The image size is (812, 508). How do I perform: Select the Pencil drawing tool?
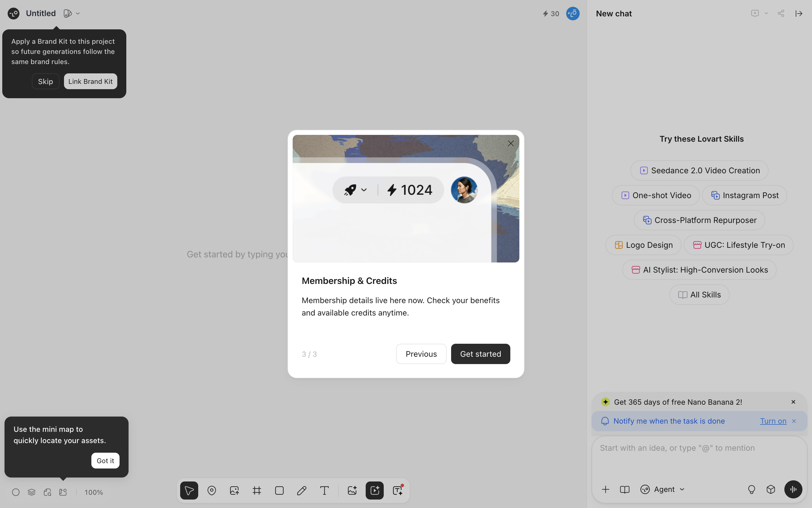[x=302, y=491]
